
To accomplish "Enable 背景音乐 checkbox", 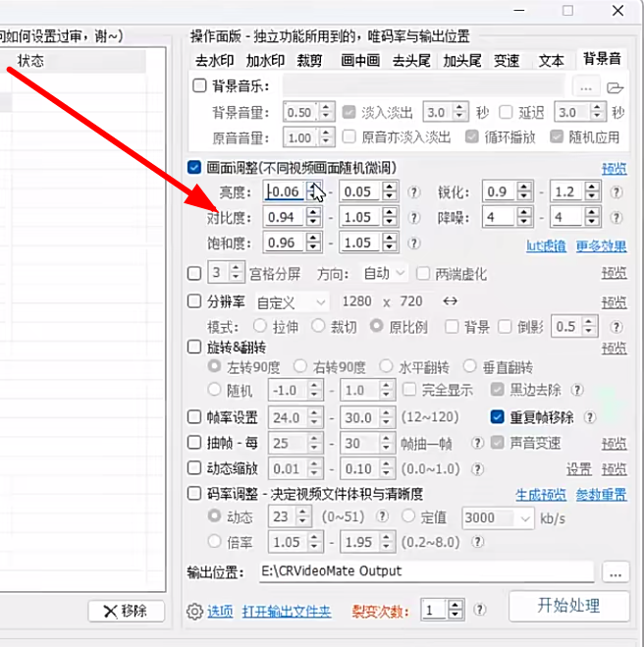I will [199, 85].
